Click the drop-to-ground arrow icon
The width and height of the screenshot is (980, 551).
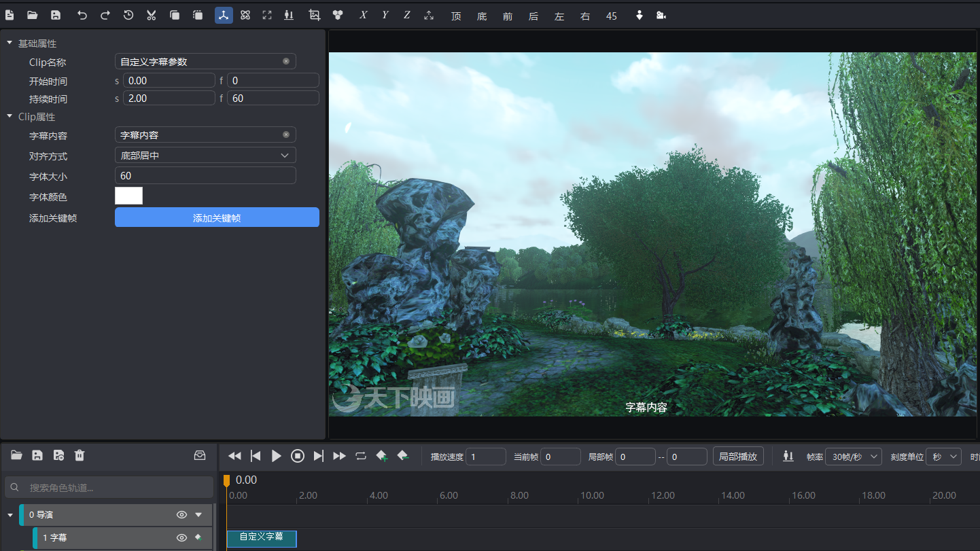point(639,15)
